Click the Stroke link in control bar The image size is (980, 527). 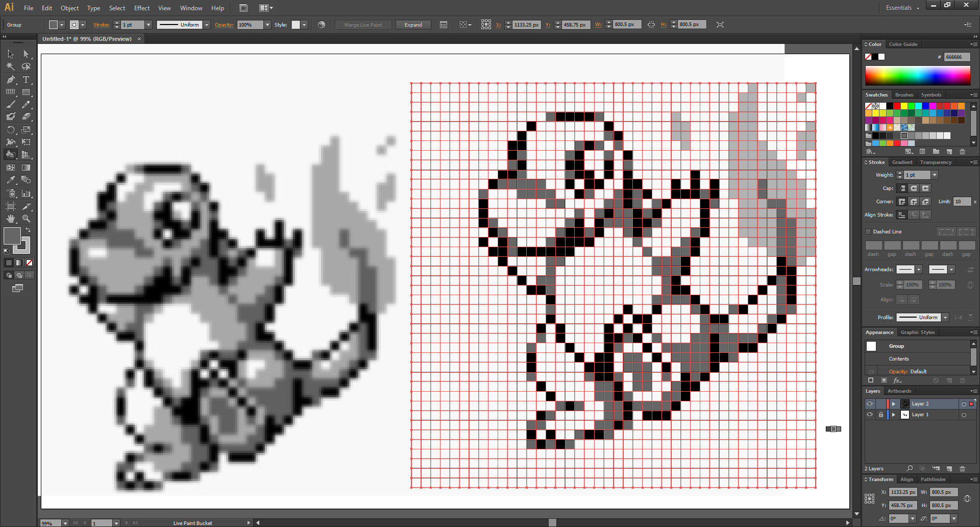101,25
